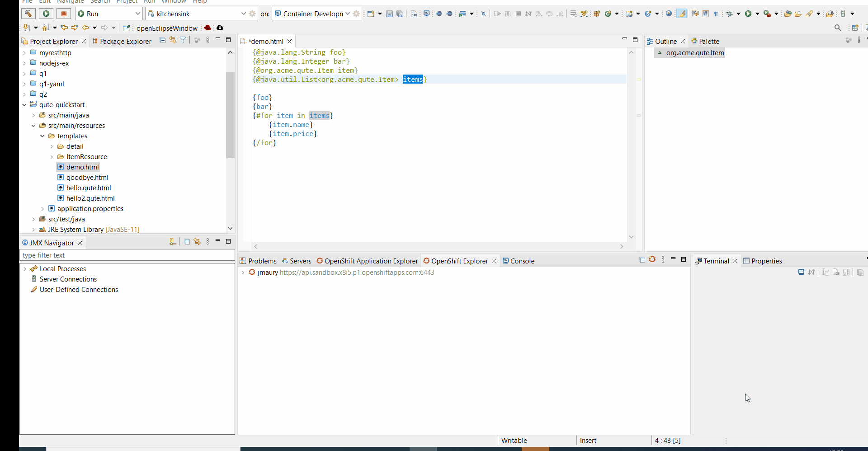
Task: Click the New Connection icon in JMX Navigator
Action: pos(172,242)
